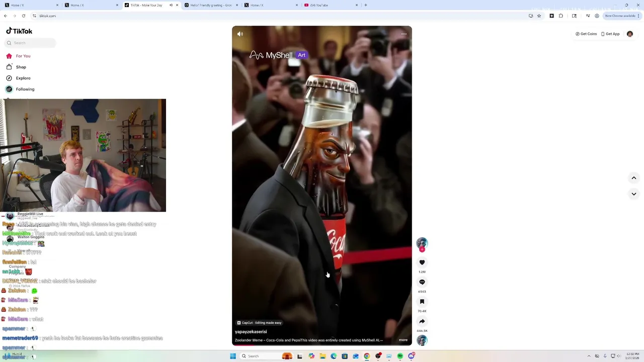This screenshot has width=644, height=362.
Task: Go to next video with down chevron
Action: point(634,194)
